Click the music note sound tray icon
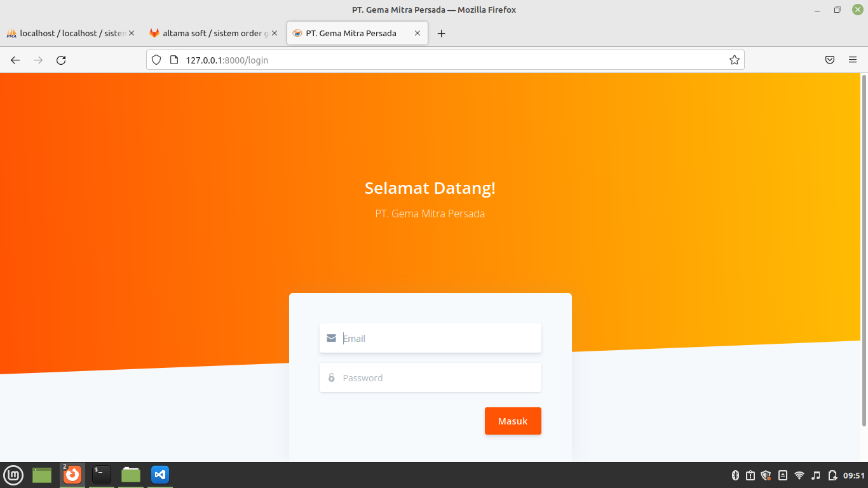This screenshot has height=488, width=868. [x=816, y=475]
